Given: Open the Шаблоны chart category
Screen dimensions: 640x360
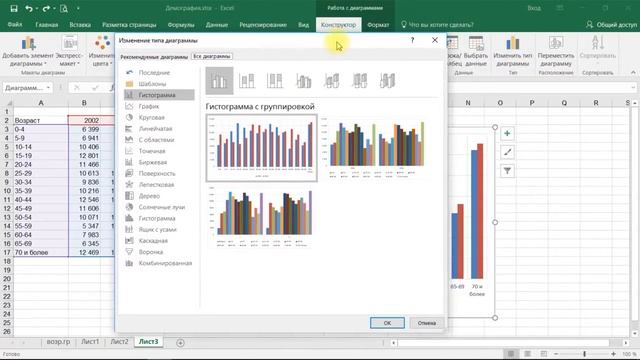Looking at the screenshot, I should [x=159, y=84].
